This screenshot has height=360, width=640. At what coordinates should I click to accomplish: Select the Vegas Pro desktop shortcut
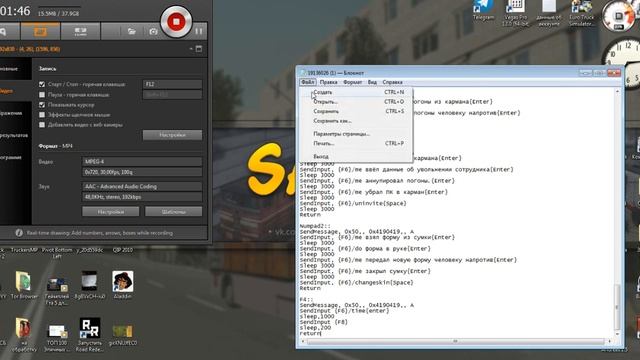(516, 13)
